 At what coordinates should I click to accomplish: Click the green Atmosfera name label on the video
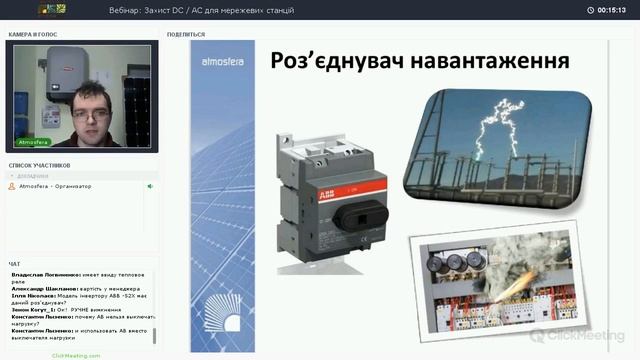click(33, 142)
